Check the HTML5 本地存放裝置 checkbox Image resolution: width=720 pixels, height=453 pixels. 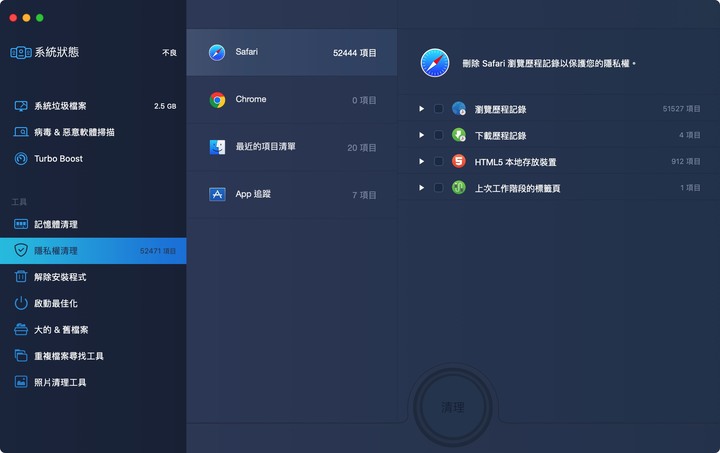[439, 161]
